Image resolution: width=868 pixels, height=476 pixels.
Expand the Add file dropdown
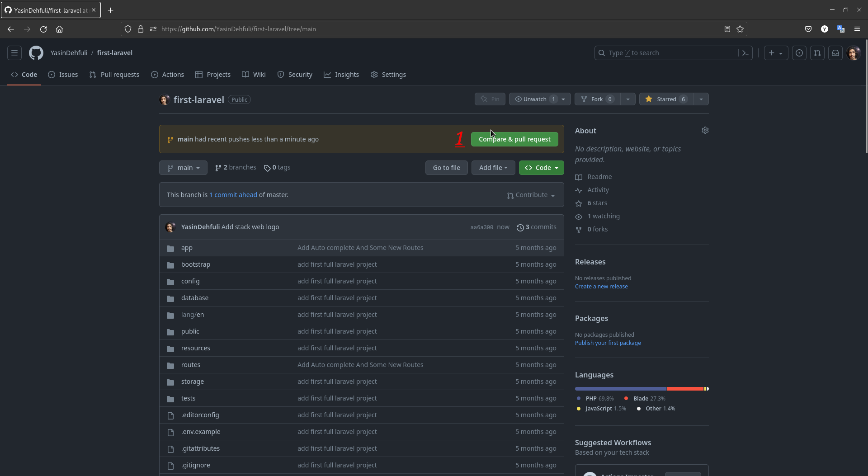click(x=493, y=168)
